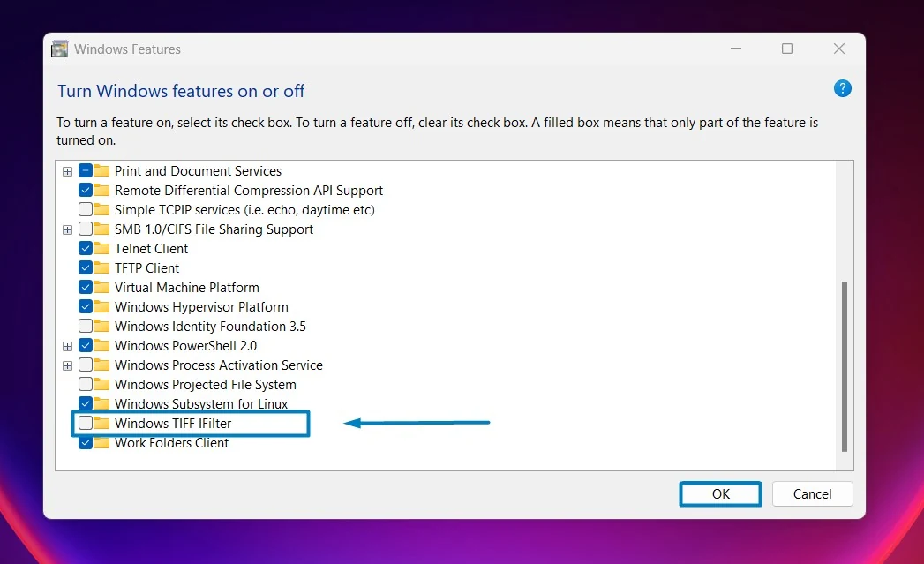
Task: Select the Virtual Machine Platform label
Action: (187, 287)
